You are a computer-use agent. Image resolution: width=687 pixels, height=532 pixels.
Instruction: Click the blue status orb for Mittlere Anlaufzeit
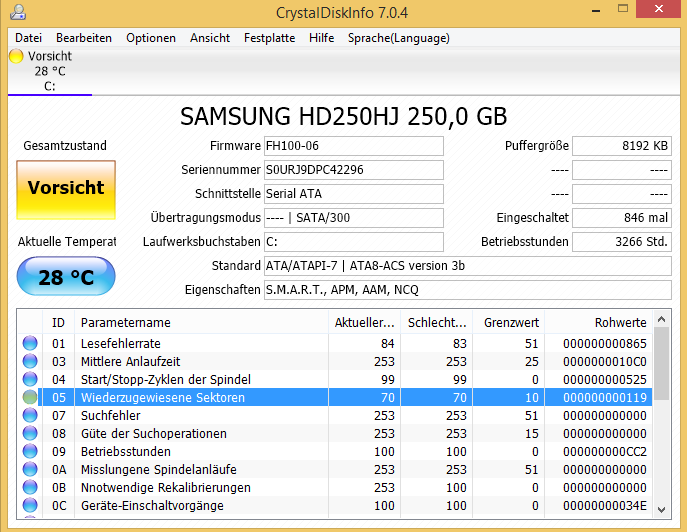pos(30,361)
